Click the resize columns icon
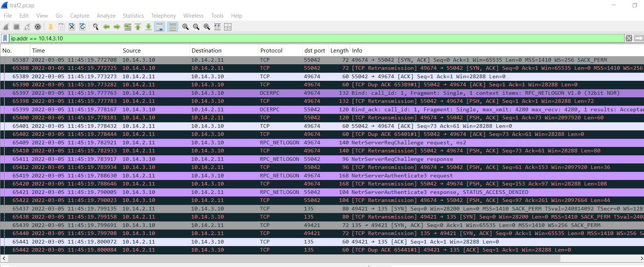The width and height of the screenshot is (644, 267). point(228,27)
